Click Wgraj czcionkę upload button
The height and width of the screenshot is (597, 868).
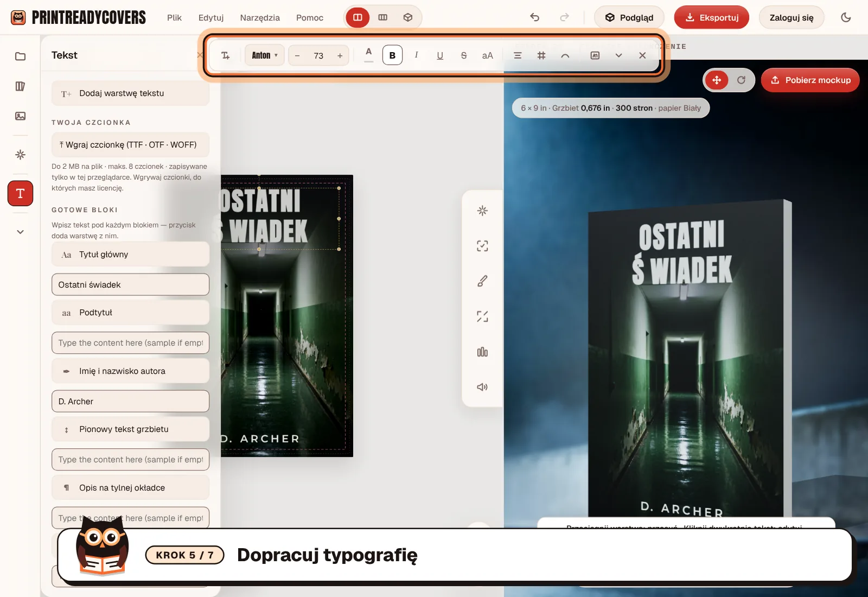click(x=130, y=145)
